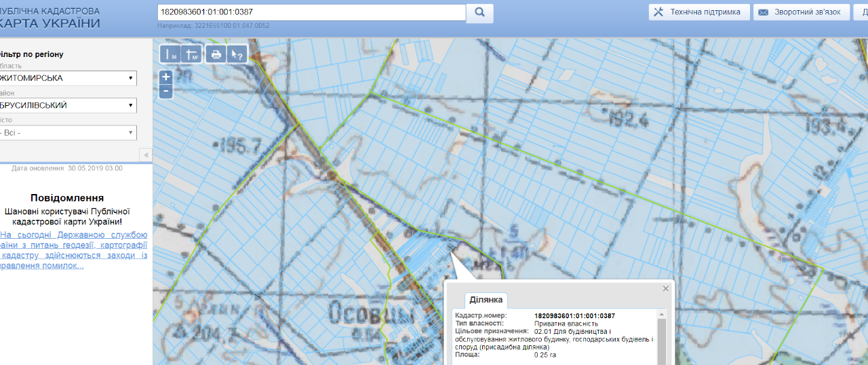Click the Зворотний зв'язок button
The height and width of the screenshot is (365, 868).
pos(802,12)
